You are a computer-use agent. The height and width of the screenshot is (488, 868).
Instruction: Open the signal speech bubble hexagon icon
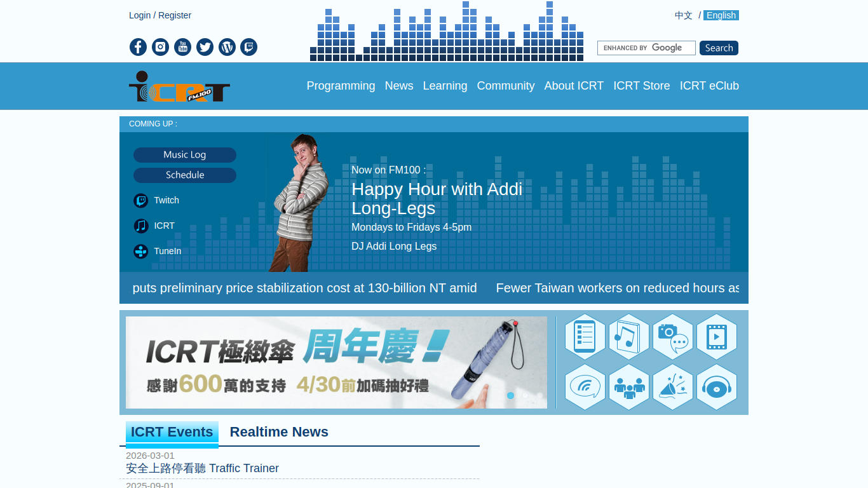[x=585, y=387]
